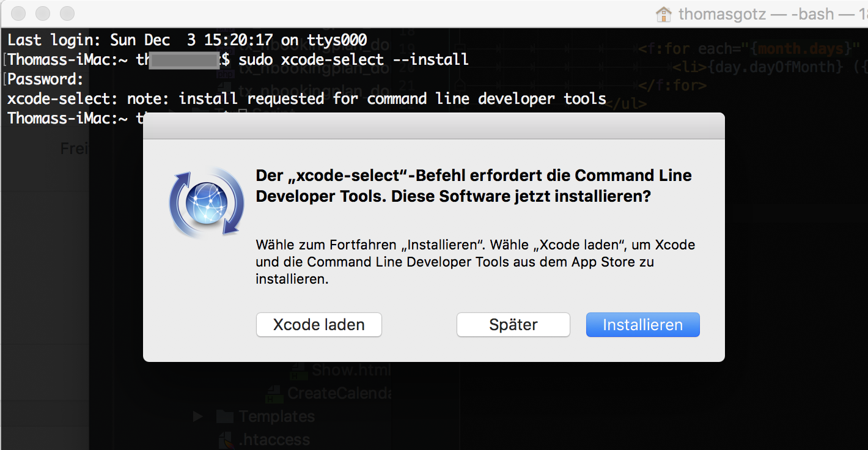Click the Software Update globe icon

pyautogui.click(x=207, y=204)
